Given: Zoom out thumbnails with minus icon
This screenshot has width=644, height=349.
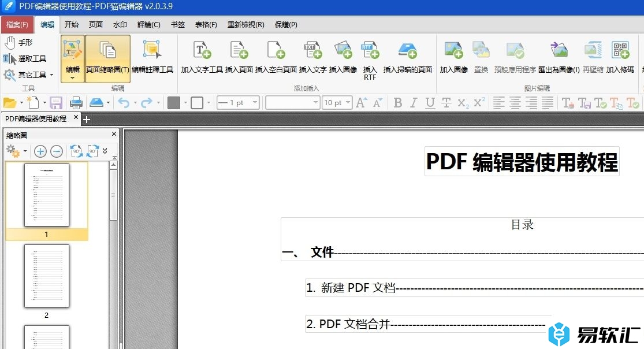Looking at the screenshot, I should tap(57, 151).
